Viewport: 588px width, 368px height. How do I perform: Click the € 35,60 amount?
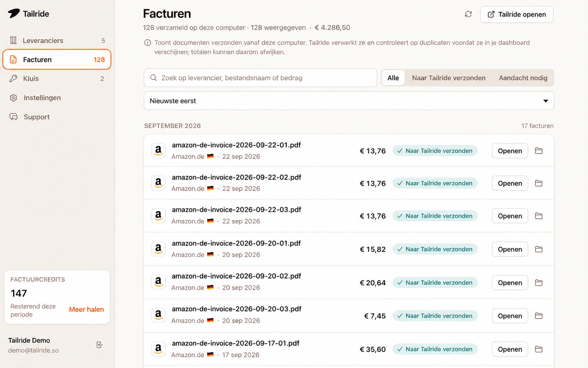pos(373,349)
